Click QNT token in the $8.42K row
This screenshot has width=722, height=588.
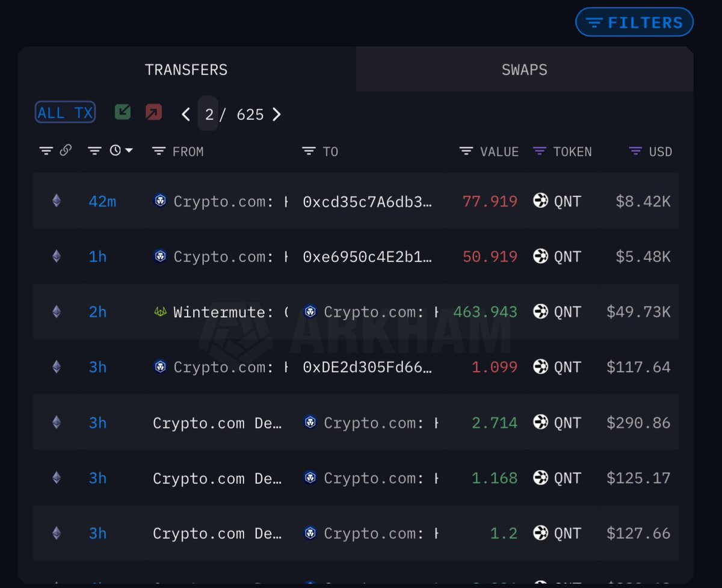click(x=558, y=201)
